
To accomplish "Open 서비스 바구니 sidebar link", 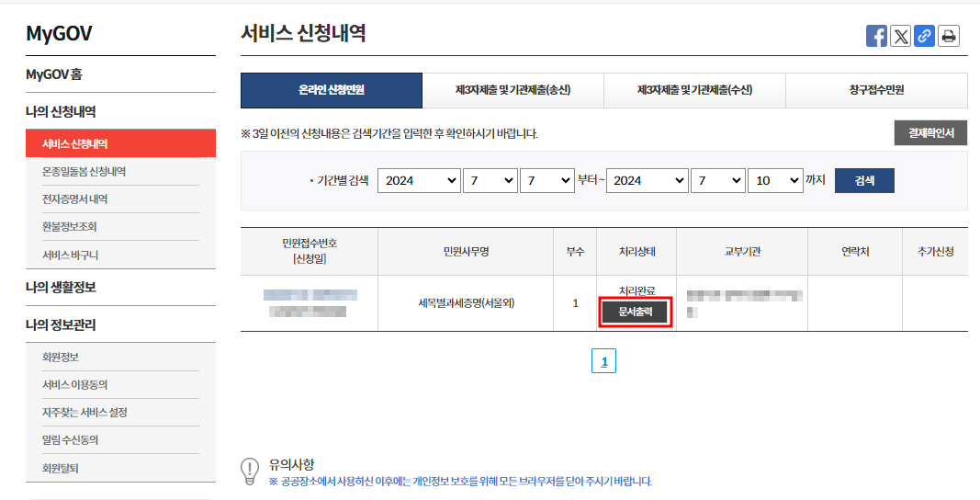I will tap(70, 255).
